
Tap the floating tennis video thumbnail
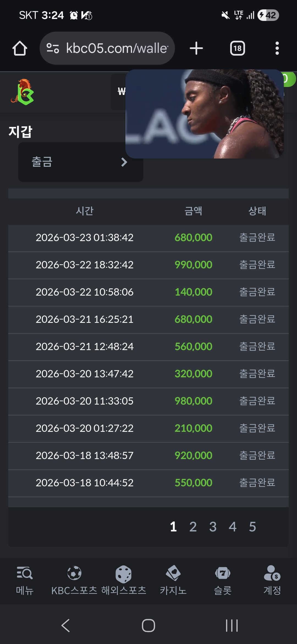(204, 114)
